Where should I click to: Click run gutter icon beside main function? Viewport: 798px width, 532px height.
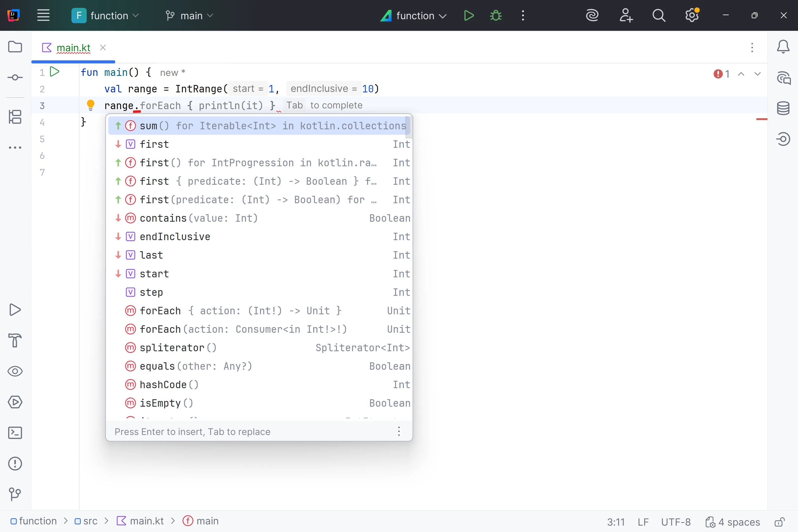55,72
